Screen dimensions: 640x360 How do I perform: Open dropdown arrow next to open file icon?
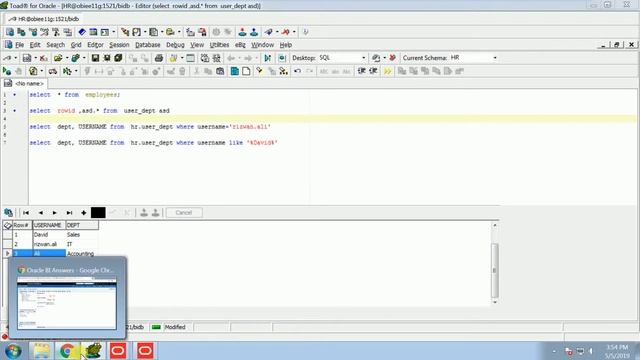pos(67,58)
